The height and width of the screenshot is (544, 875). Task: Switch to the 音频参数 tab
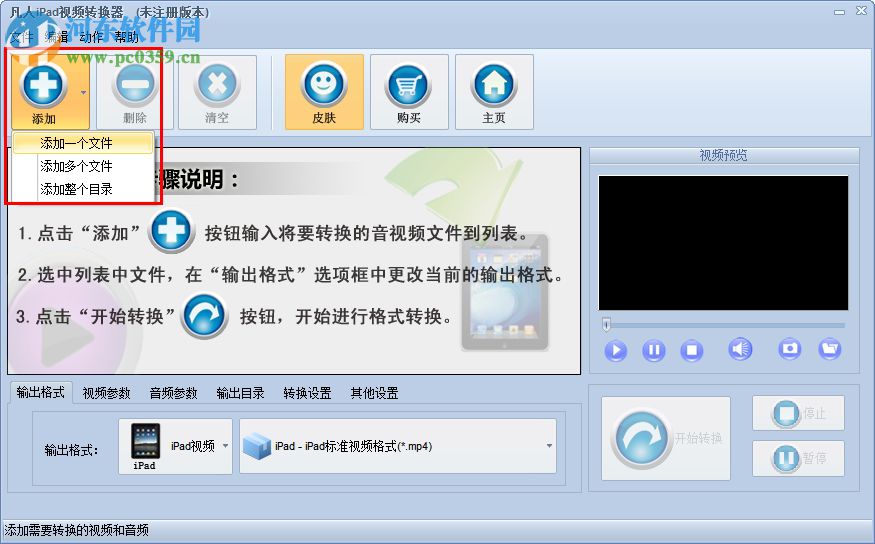coord(174,393)
